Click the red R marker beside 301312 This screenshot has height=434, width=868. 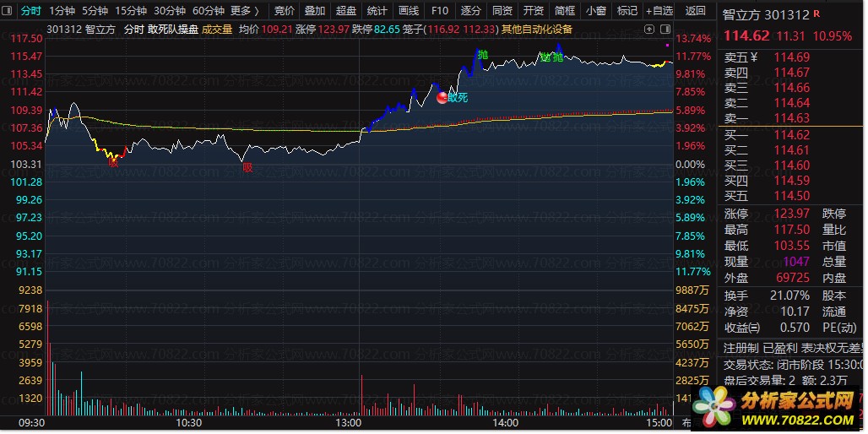pyautogui.click(x=817, y=14)
